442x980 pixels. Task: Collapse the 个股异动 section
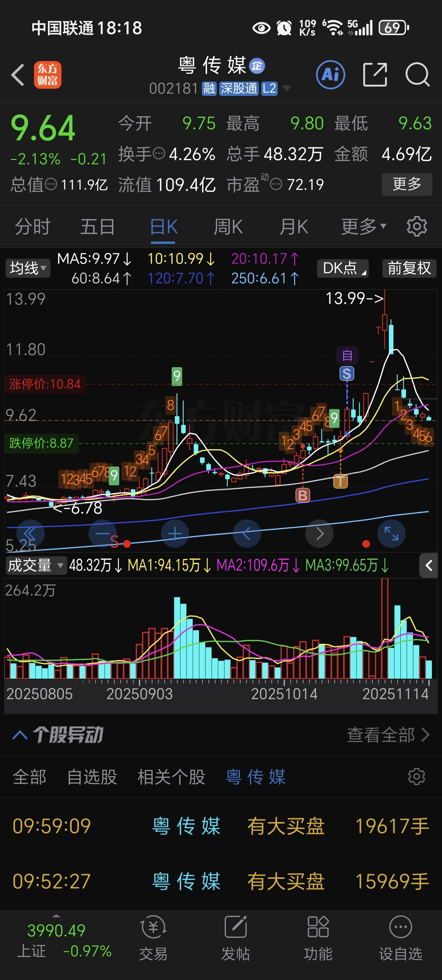point(20,735)
